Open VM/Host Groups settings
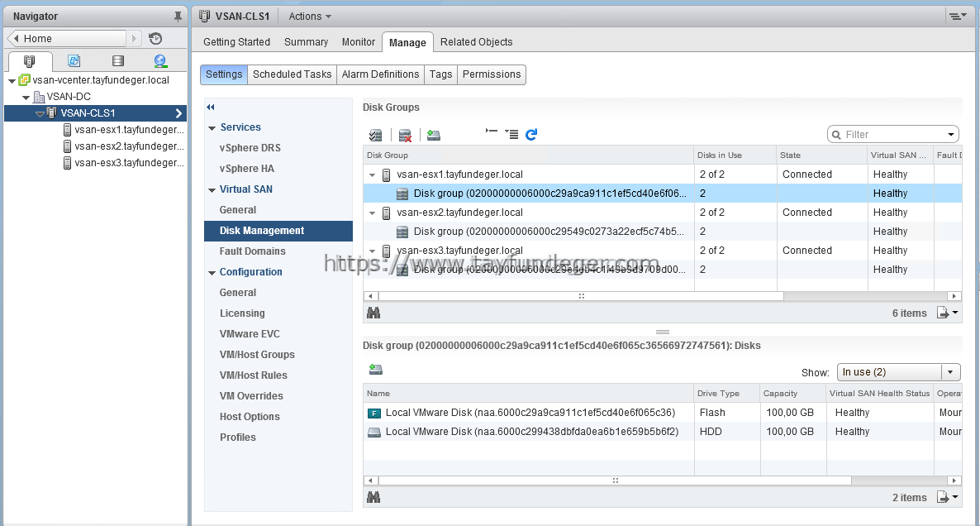Image resolution: width=980 pixels, height=526 pixels. 257,354
